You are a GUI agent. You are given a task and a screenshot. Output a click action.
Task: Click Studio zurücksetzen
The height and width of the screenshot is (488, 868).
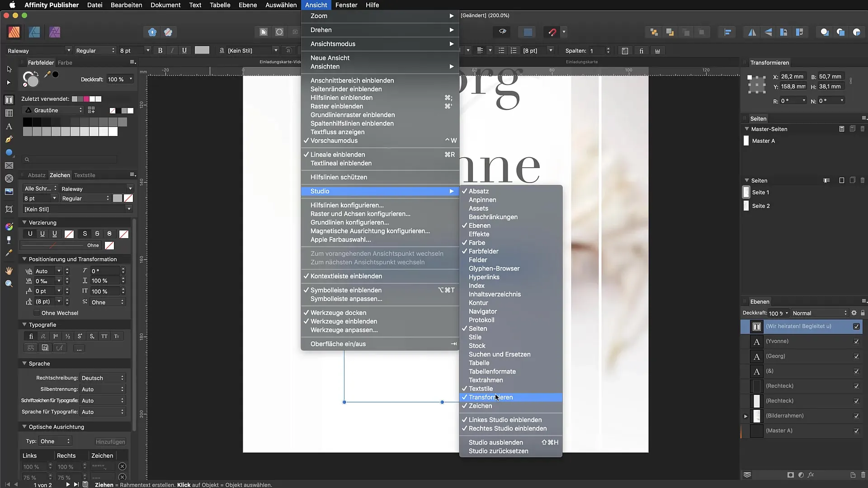[x=511, y=451]
